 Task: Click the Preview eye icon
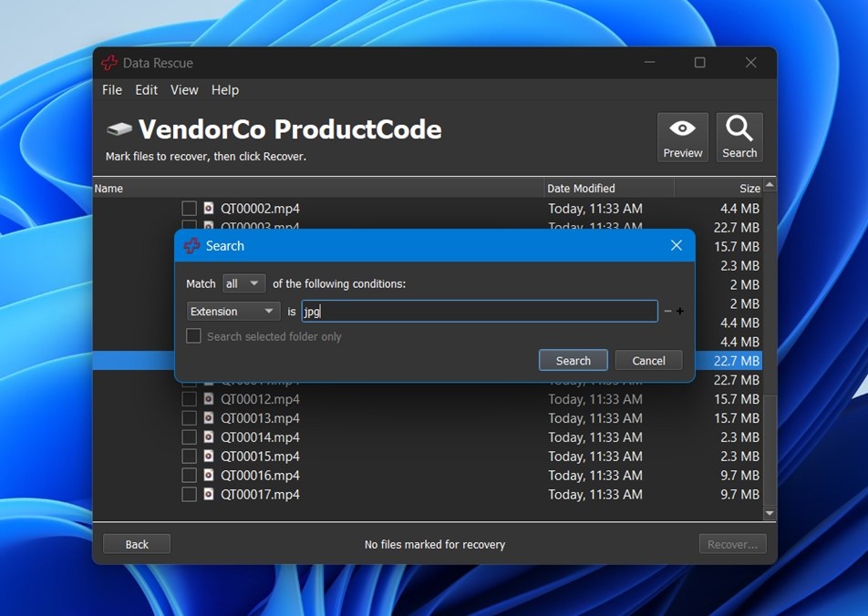click(x=682, y=129)
